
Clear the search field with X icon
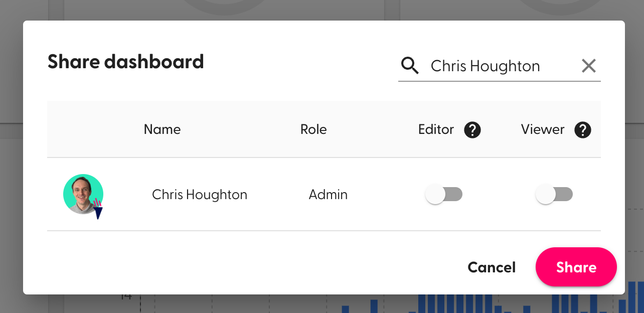(x=588, y=66)
